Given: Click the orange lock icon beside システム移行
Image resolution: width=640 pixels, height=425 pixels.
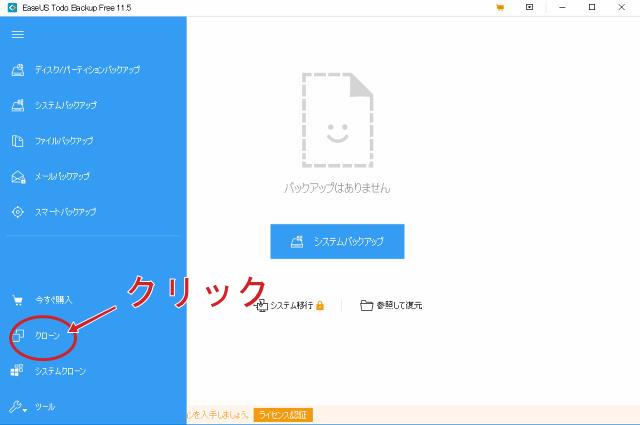Looking at the screenshot, I should [320, 305].
